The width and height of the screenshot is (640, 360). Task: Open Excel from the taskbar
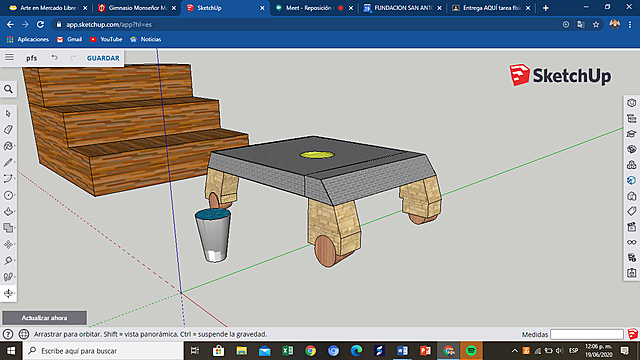pyautogui.click(x=288, y=351)
